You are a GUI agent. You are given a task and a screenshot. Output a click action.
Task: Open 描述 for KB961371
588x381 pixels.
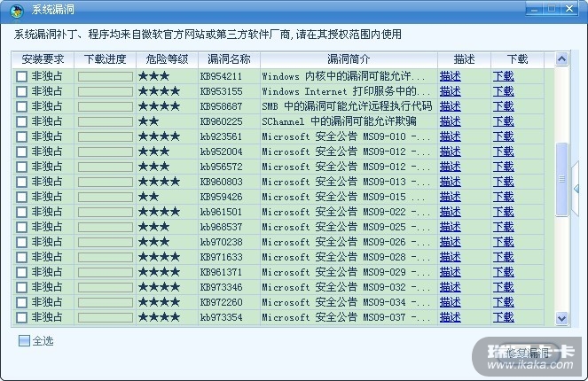point(450,272)
